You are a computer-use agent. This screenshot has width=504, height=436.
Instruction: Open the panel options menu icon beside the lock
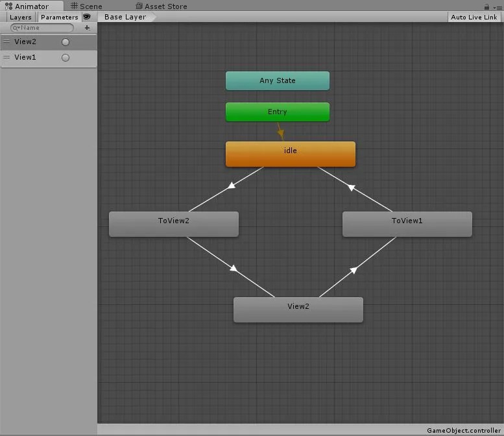(x=497, y=6)
